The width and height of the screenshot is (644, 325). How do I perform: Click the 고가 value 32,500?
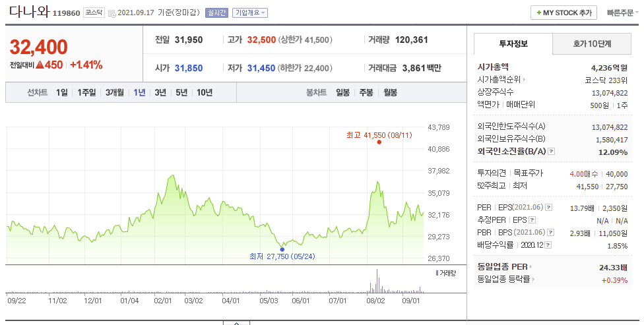point(261,40)
